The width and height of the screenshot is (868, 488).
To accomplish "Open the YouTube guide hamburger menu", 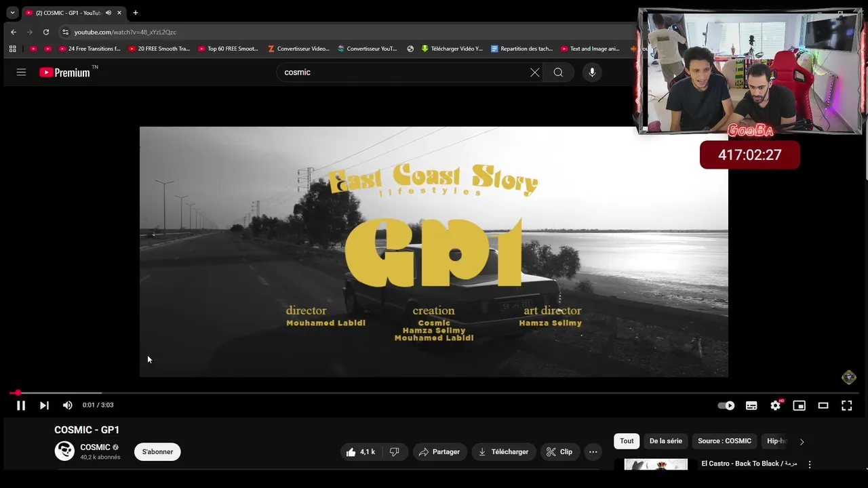I will (21, 72).
